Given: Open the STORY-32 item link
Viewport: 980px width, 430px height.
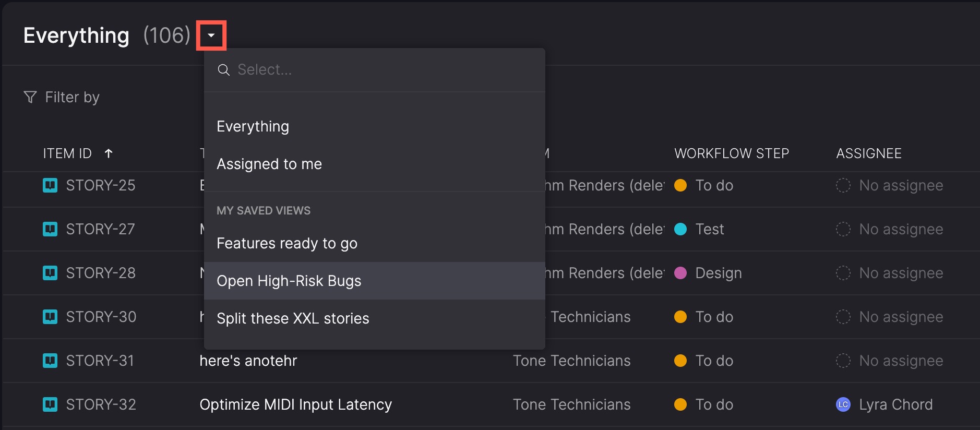Looking at the screenshot, I should (101, 404).
